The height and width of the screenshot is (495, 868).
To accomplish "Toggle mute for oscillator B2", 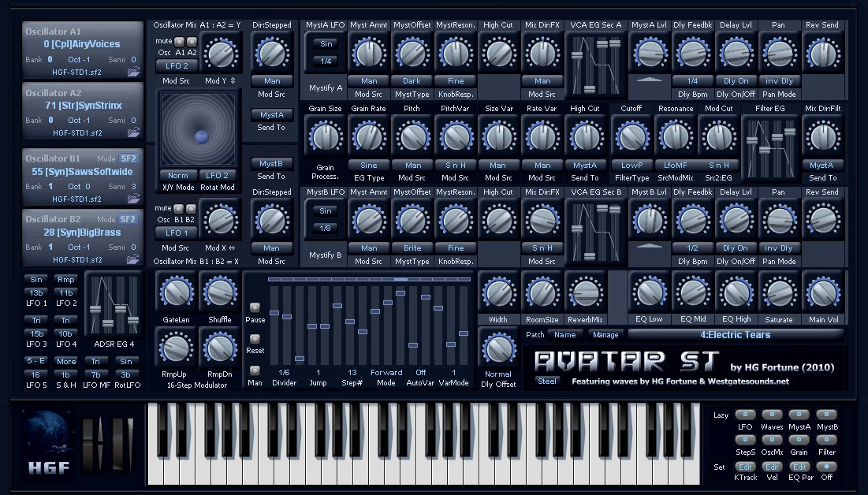I will (x=191, y=209).
